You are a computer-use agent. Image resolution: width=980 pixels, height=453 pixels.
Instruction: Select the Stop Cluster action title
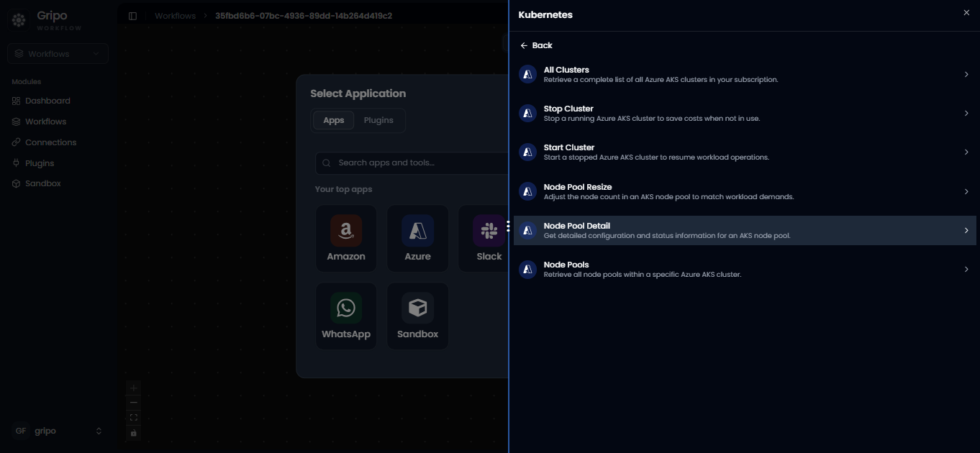coord(568,109)
